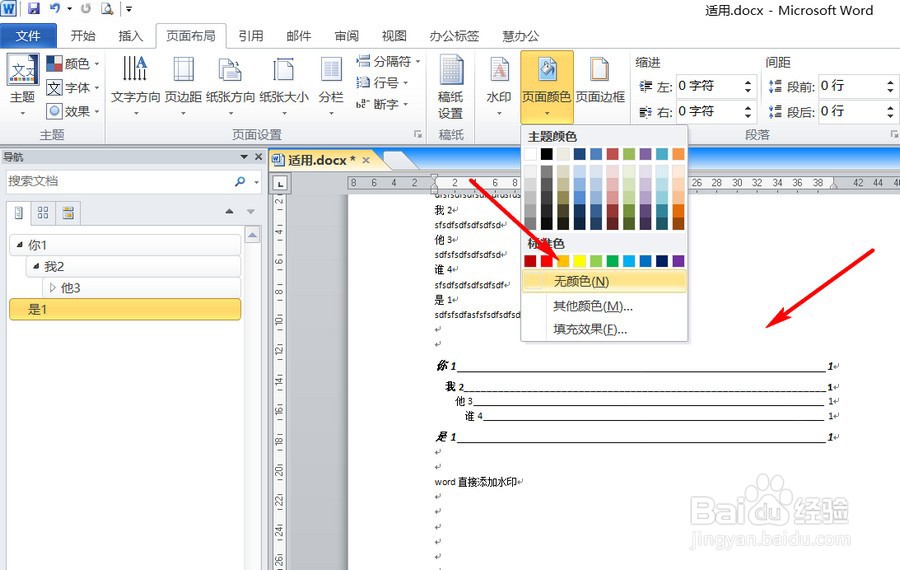Open 稿纸设置 manuscript paper settings
This screenshot has width=900, height=570.
[x=451, y=87]
